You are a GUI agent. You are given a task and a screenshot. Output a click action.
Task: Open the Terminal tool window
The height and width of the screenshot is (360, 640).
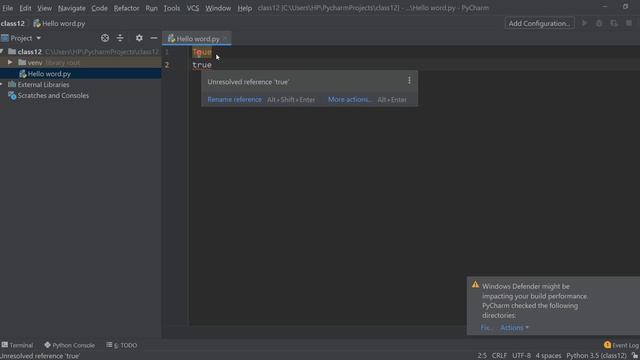pos(17,345)
